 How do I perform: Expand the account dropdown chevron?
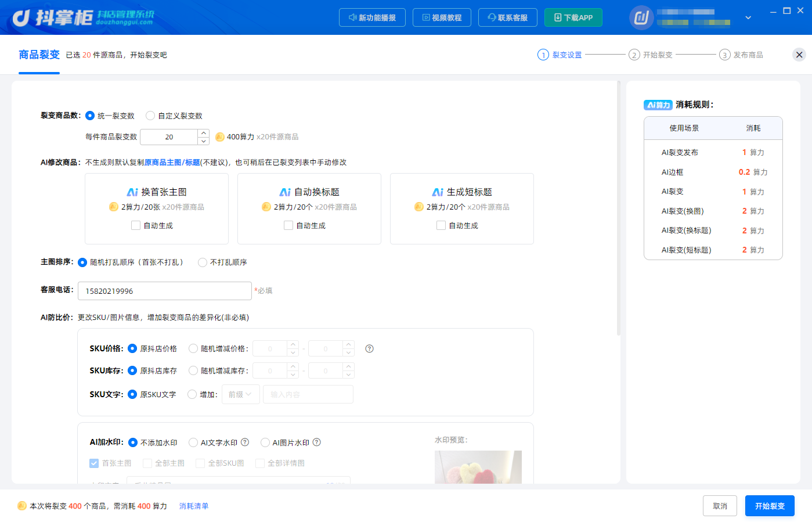[748, 17]
